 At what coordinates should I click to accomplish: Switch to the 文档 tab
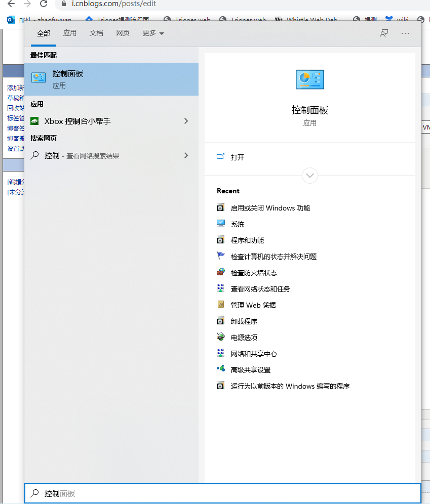click(x=96, y=33)
